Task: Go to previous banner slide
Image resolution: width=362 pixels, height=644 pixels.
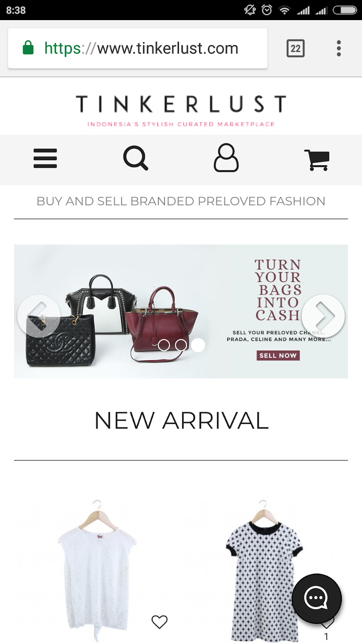Action: [39, 316]
